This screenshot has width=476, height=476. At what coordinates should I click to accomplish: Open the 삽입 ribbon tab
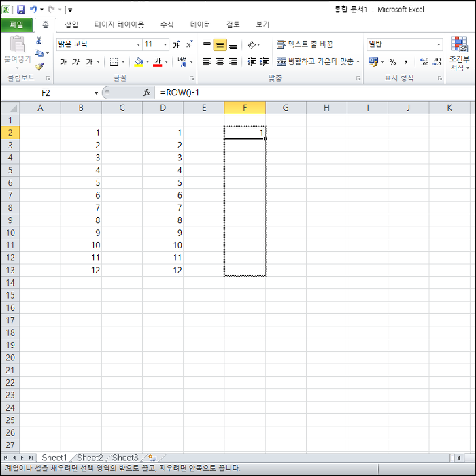coord(71,24)
